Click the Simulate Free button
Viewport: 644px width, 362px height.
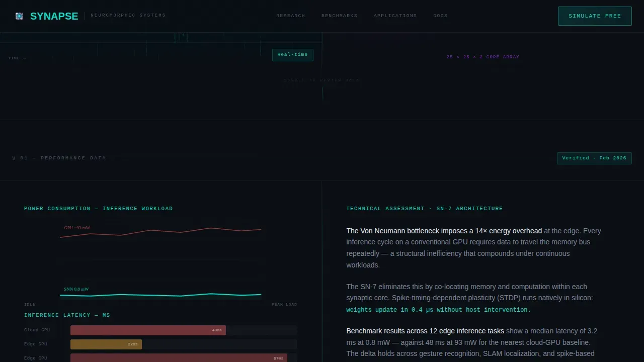pyautogui.click(x=595, y=16)
